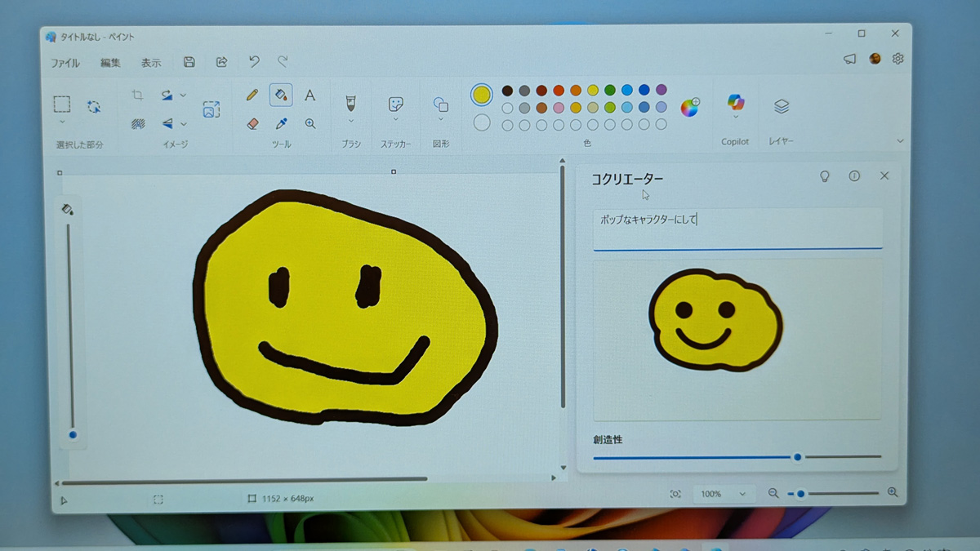
Task: Undo the last action
Action: coord(254,62)
